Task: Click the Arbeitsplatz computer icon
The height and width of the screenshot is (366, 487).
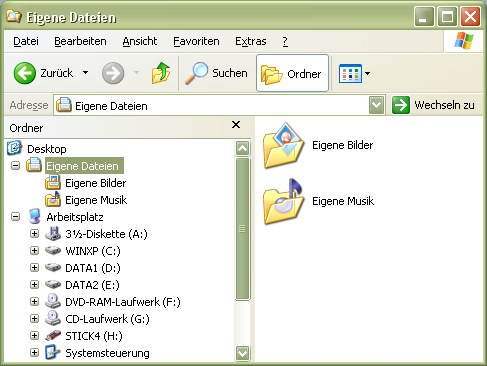Action: pos(34,216)
